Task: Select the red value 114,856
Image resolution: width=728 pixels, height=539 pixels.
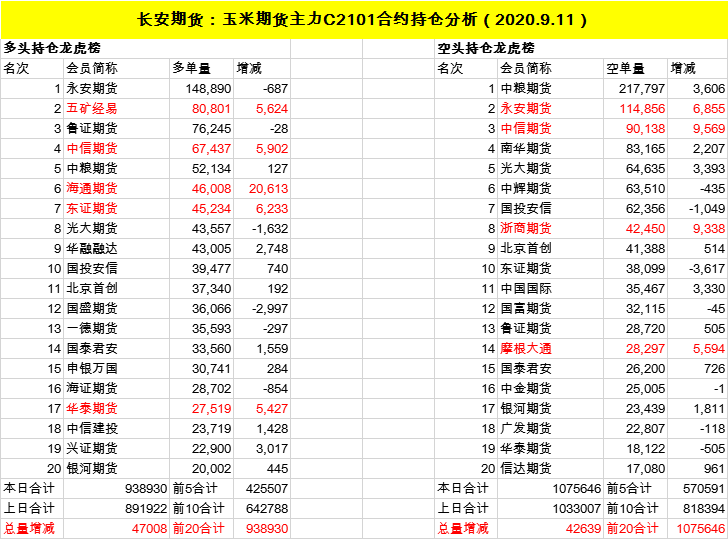Action: tap(636, 108)
